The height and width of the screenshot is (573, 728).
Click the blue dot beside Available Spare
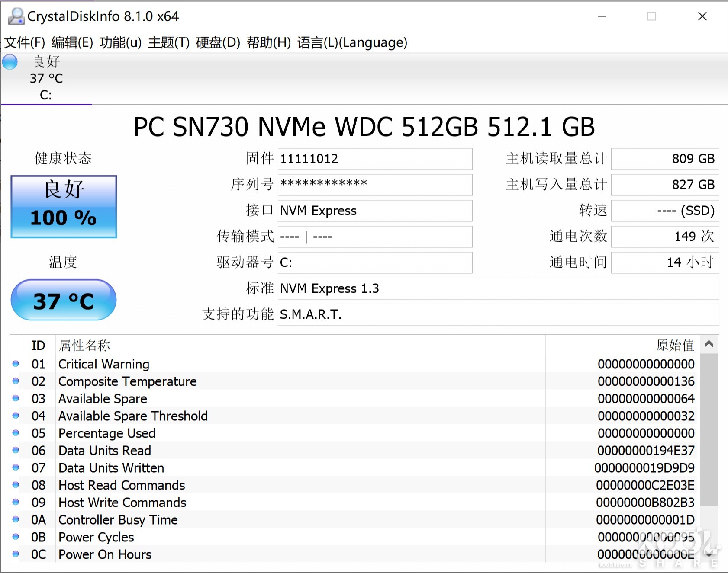tap(16, 398)
